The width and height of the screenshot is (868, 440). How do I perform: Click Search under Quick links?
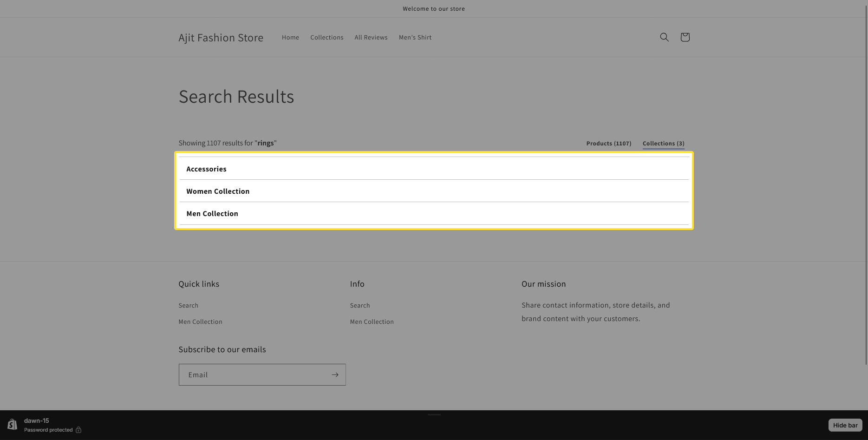pyautogui.click(x=188, y=305)
